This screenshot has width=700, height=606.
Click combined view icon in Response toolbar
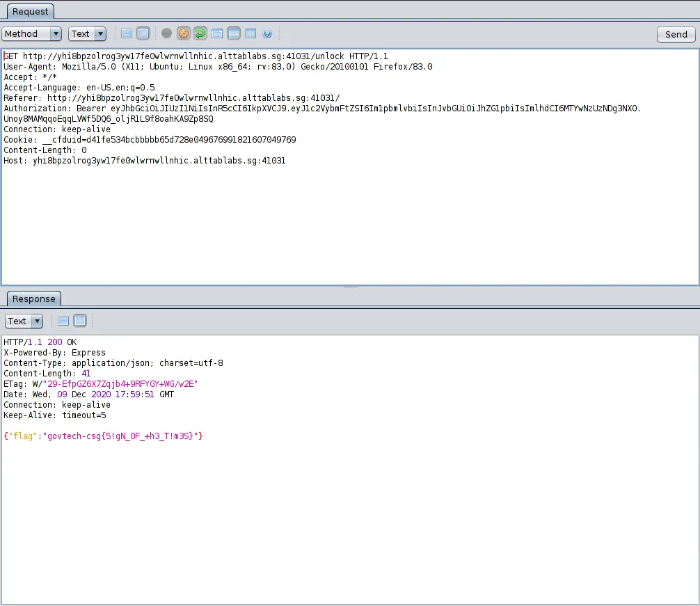79,321
